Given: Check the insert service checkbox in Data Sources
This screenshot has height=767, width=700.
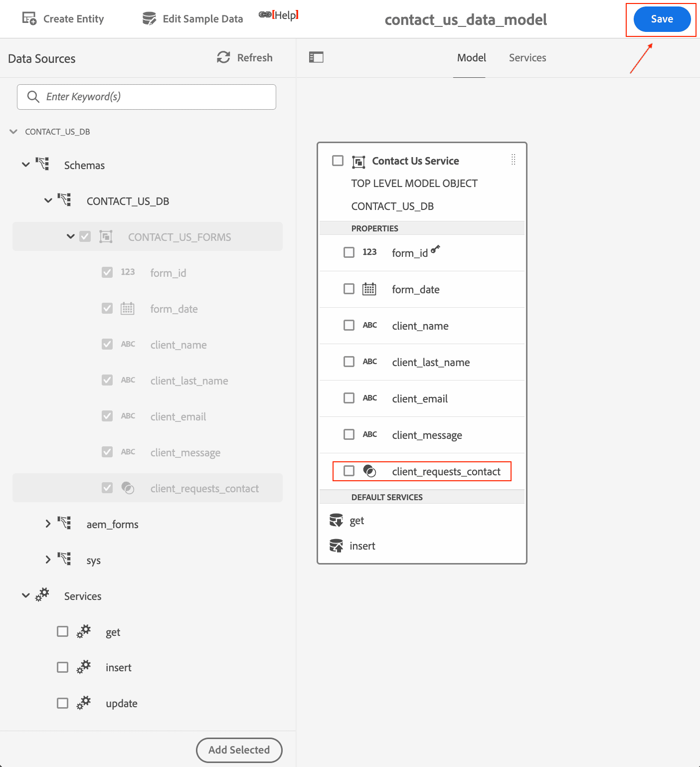Looking at the screenshot, I should tap(63, 667).
